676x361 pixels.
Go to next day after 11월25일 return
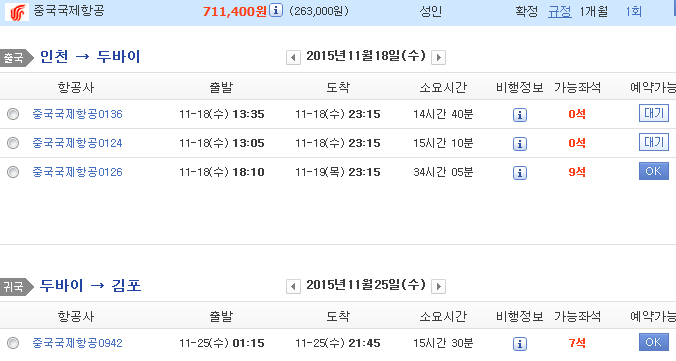click(438, 286)
